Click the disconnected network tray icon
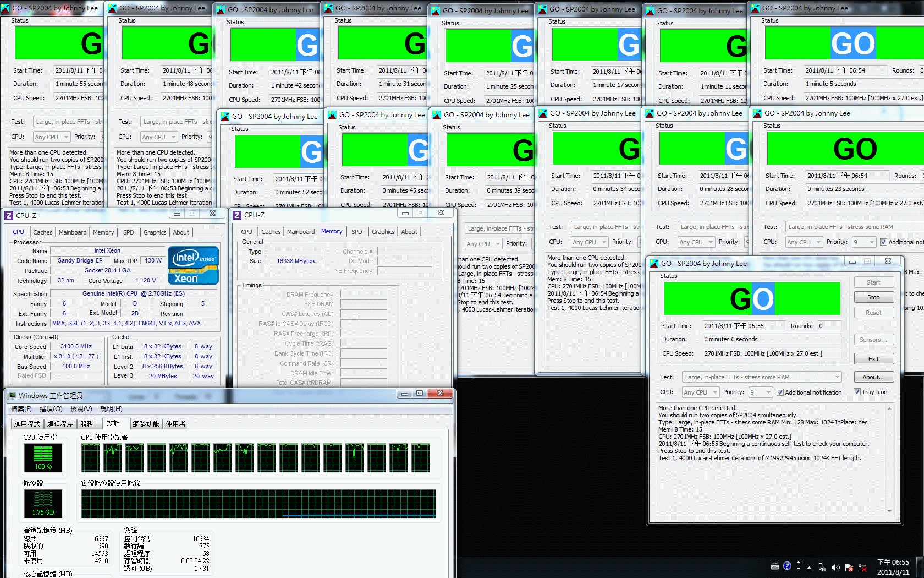 point(862,568)
